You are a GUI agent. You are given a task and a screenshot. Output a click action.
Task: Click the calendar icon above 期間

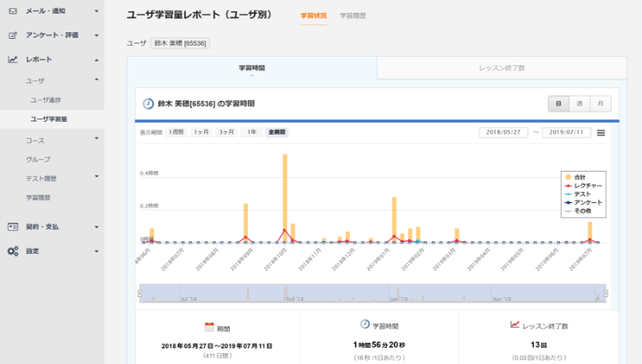(x=209, y=326)
